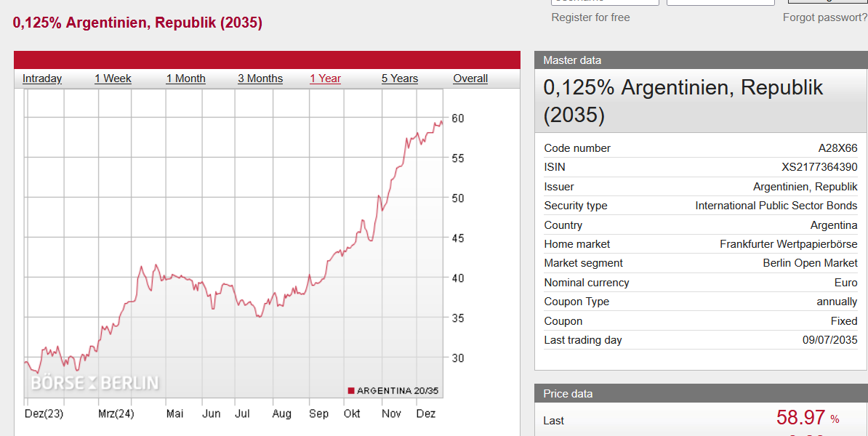Click the Security type row label

pyautogui.click(x=576, y=206)
